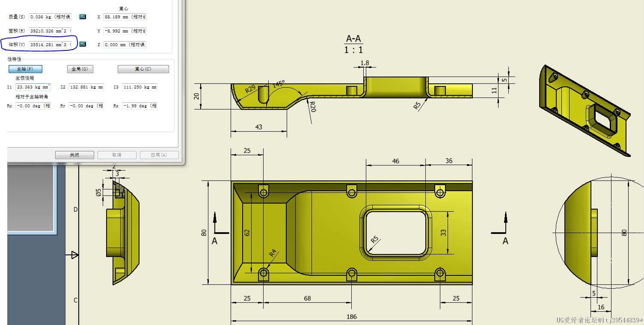The image size is (644, 325).
Task: Select the R4 radius dimension in the top view
Action: pyautogui.click(x=273, y=253)
